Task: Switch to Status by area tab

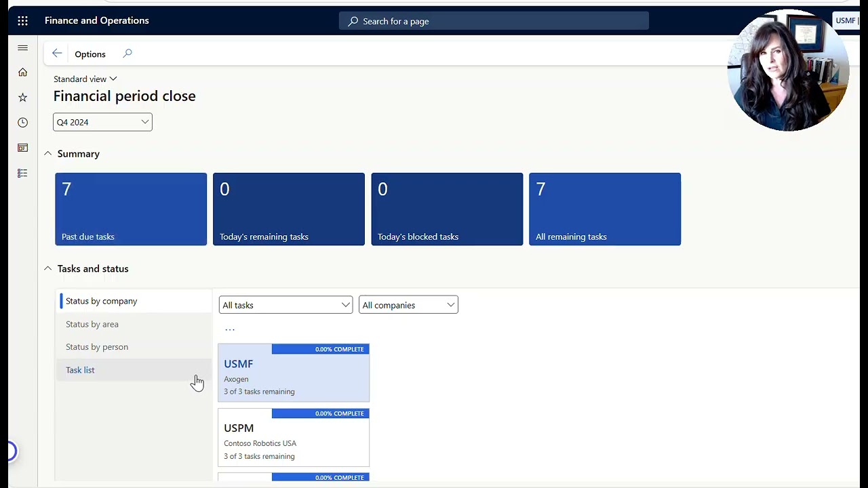Action: tap(134, 324)
